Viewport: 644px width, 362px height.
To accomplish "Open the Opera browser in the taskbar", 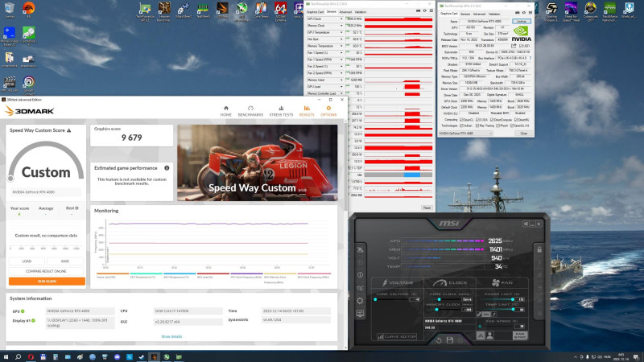I will click(x=31, y=356).
